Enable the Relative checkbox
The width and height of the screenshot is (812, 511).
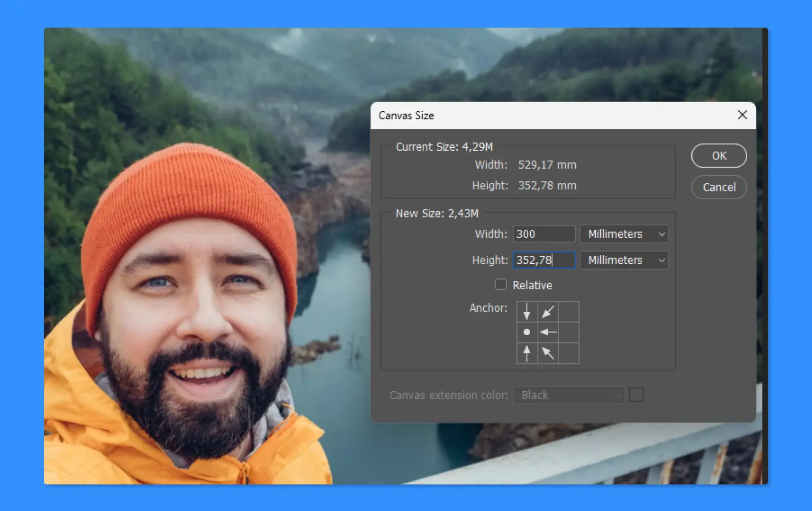(501, 285)
